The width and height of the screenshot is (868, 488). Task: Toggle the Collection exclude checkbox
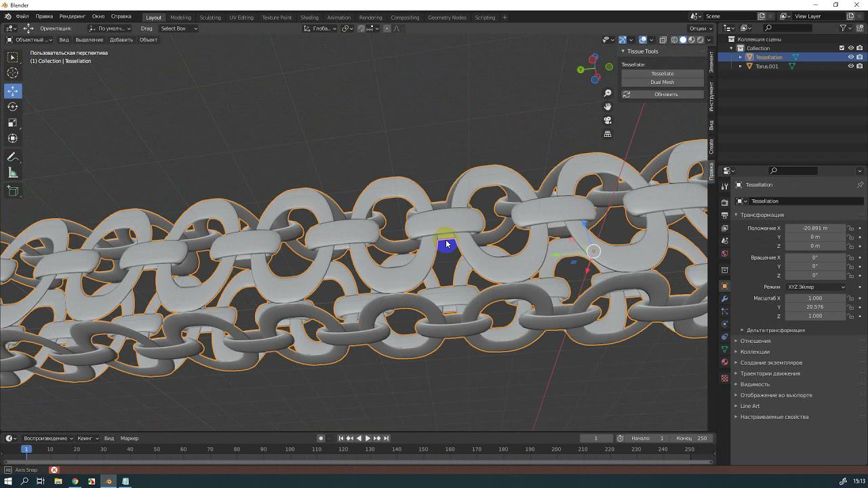[x=842, y=48]
